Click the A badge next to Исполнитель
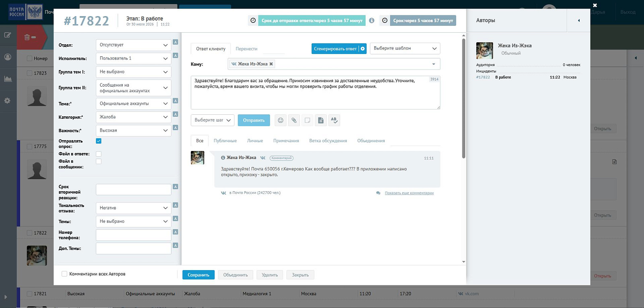 175,56
